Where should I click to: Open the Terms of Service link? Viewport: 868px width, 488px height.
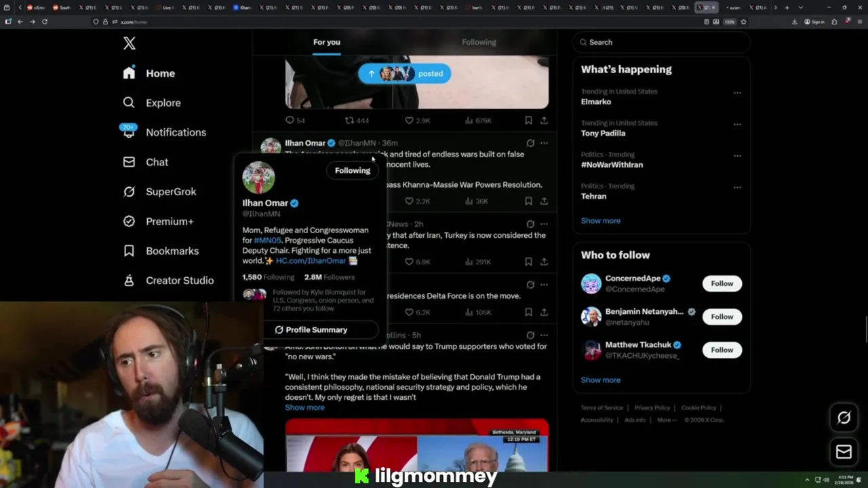601,408
